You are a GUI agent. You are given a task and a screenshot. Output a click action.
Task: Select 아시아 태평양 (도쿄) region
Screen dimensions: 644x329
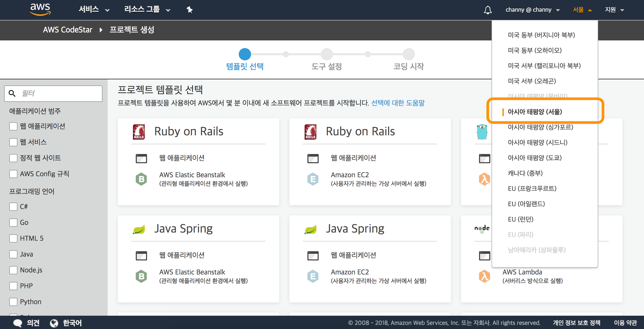coord(535,158)
